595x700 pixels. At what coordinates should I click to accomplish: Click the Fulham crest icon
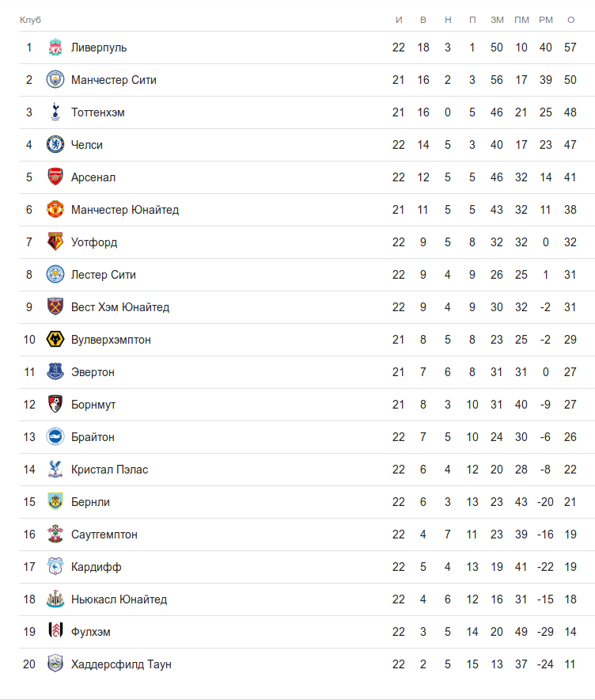coord(55,632)
